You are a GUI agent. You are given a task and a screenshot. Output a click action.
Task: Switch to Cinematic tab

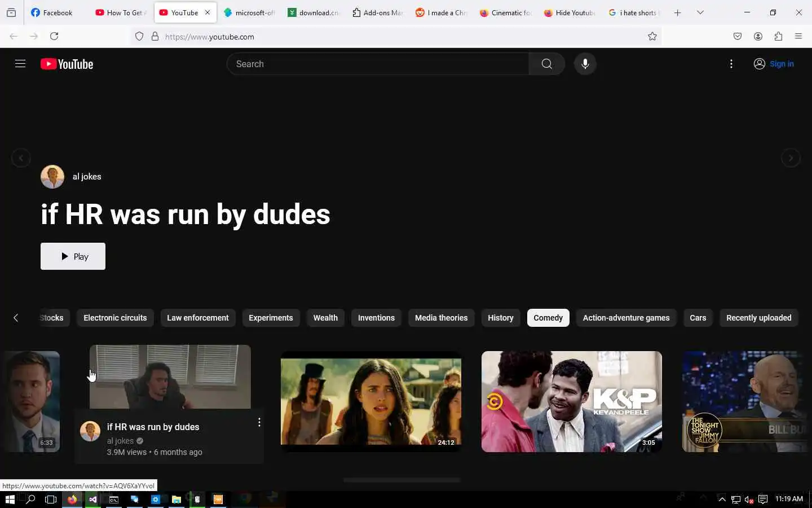pyautogui.click(x=506, y=12)
